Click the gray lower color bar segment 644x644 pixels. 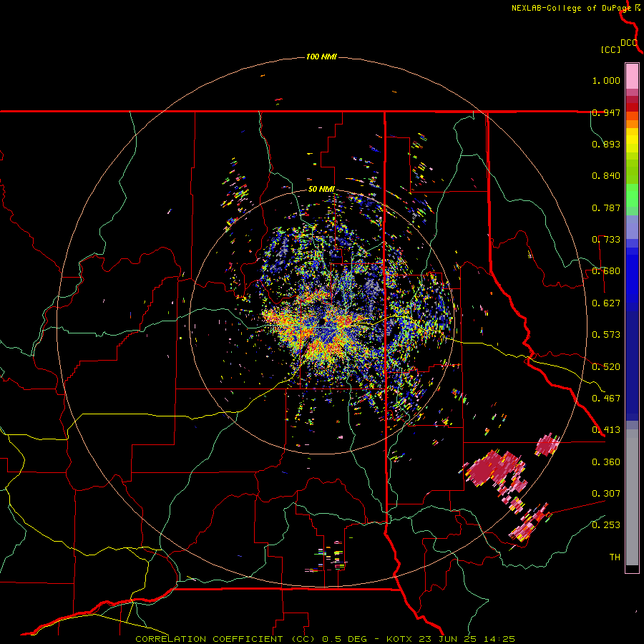click(632, 497)
